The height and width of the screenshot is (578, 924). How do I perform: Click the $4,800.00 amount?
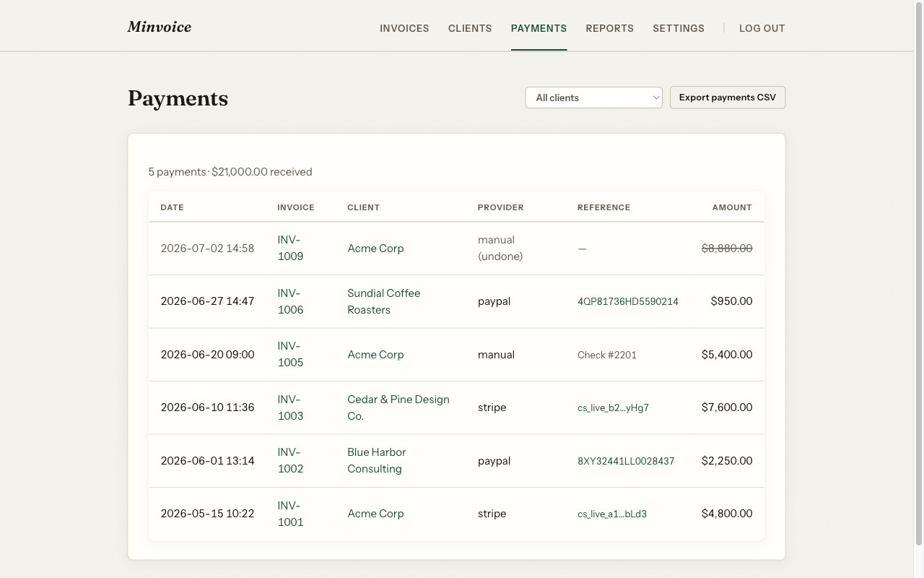tap(727, 514)
